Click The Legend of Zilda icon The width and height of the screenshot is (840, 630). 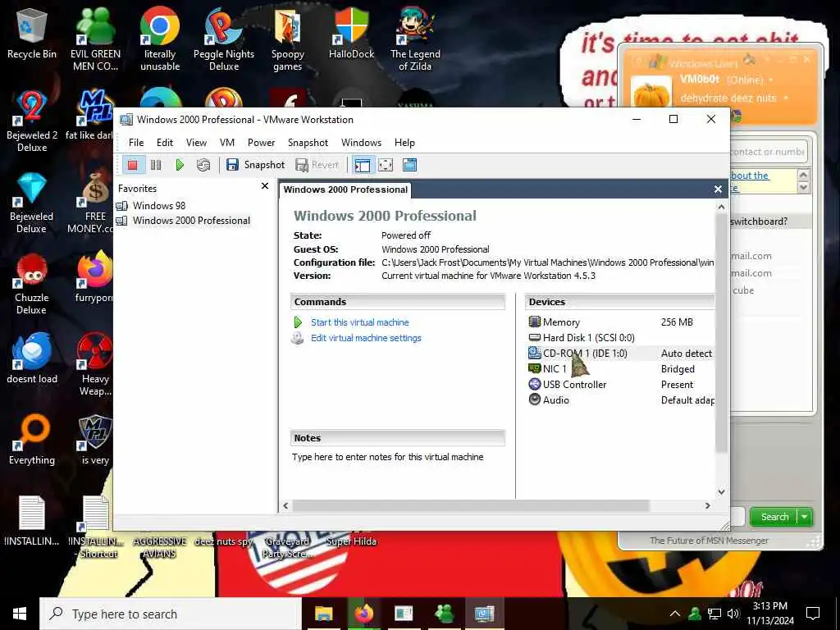pyautogui.click(x=415, y=39)
